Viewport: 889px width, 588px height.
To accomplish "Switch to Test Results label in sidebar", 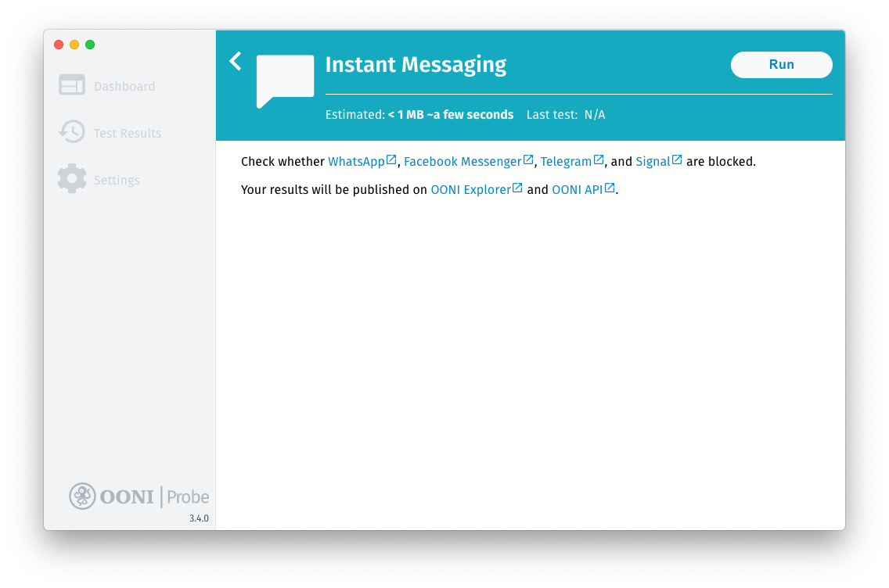I will tap(128, 134).
